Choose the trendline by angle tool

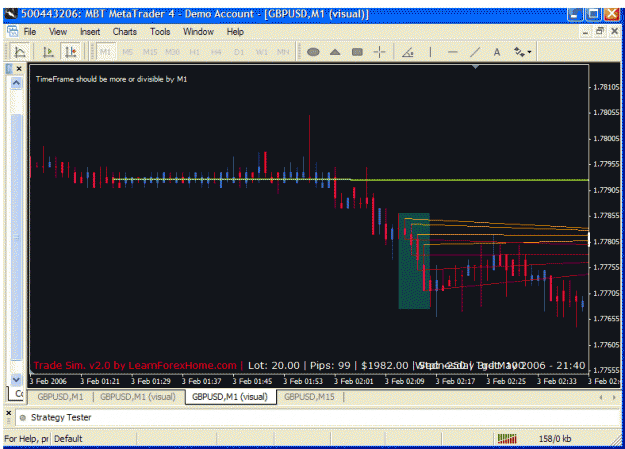[x=407, y=52]
